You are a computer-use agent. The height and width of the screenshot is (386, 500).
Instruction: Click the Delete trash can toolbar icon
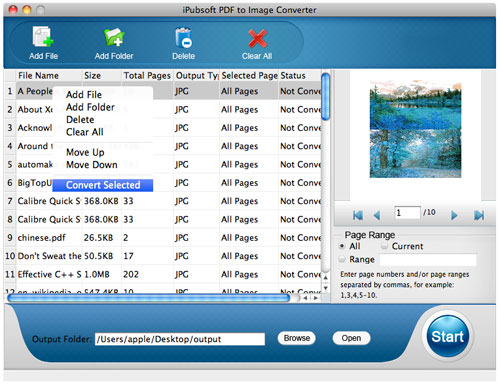click(183, 37)
